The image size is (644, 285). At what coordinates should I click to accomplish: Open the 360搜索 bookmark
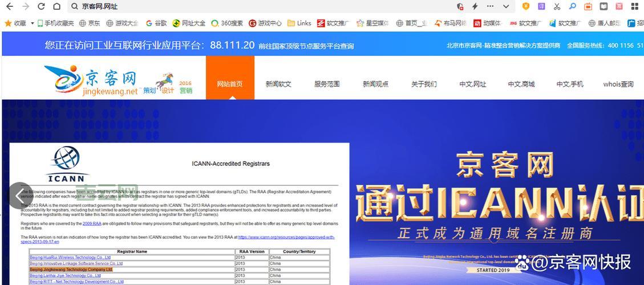click(x=227, y=23)
